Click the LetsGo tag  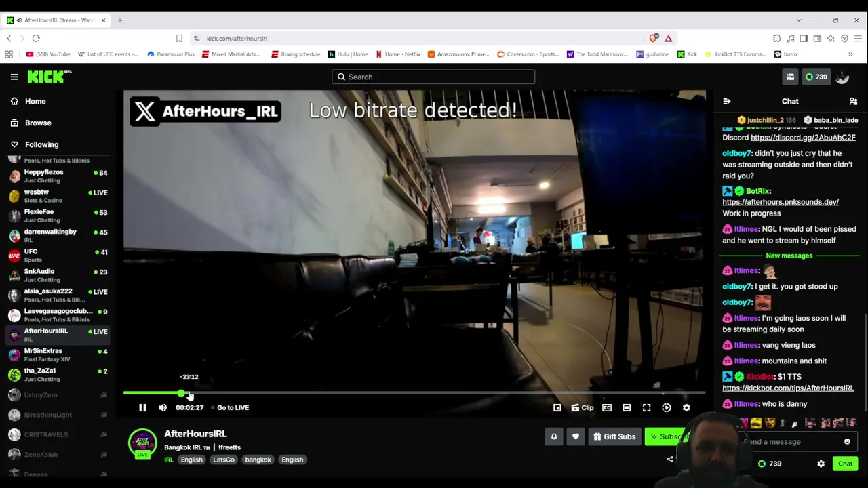coord(224,460)
